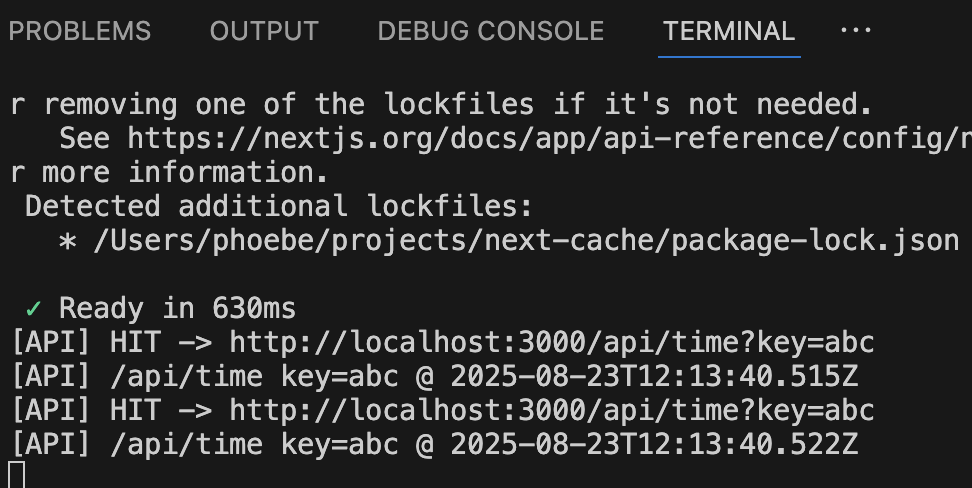
Task: Click the timestamp ending in 40.515Z
Action: click(654, 376)
